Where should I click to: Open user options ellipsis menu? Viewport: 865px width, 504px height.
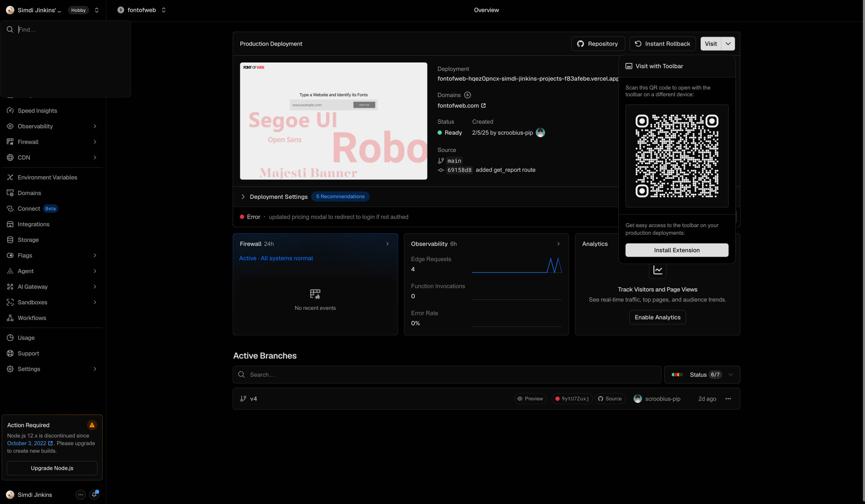[x=80, y=495]
